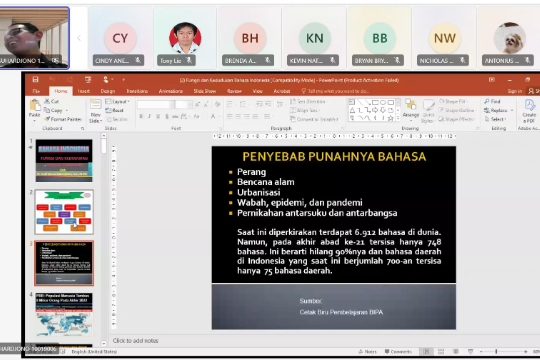Click Sign in link
Image resolution: width=540 pixels, height=360 pixels.
click(x=515, y=91)
